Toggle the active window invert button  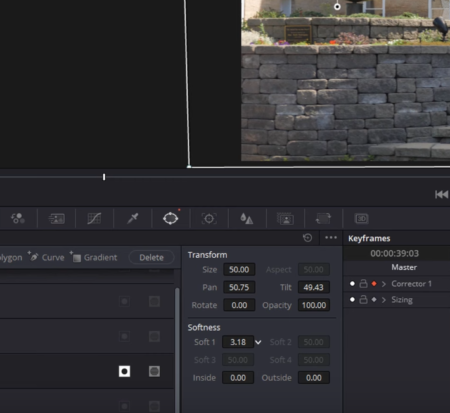tap(124, 371)
